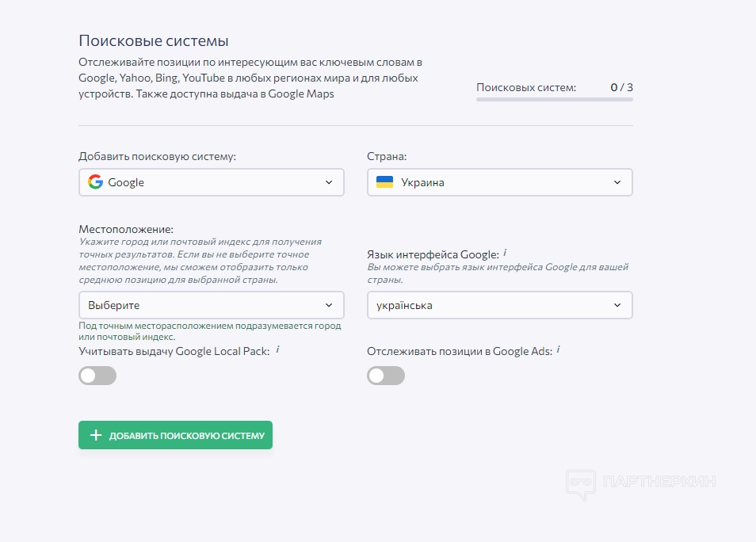Click info icon next to Google Ads label
The width and height of the screenshot is (756, 542).
pos(559,349)
